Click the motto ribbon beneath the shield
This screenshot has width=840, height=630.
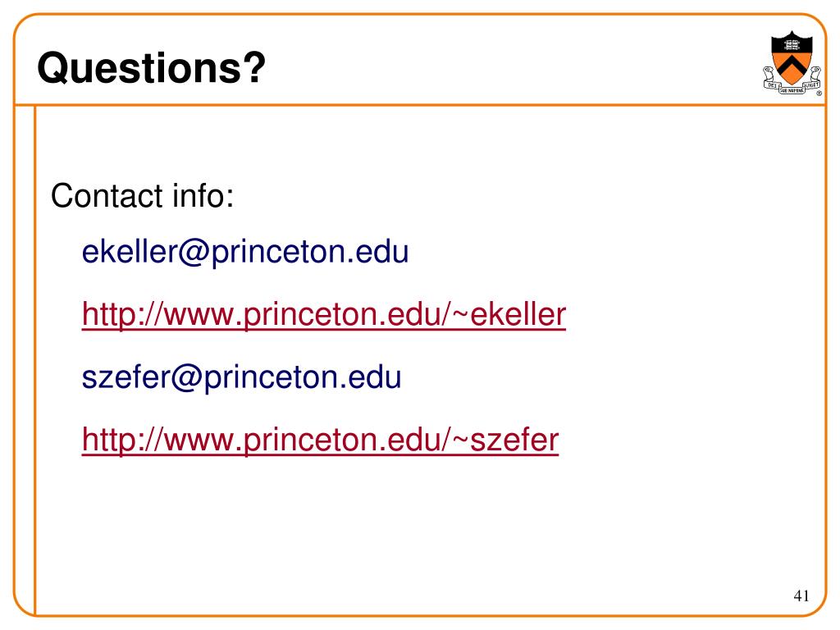792,92
